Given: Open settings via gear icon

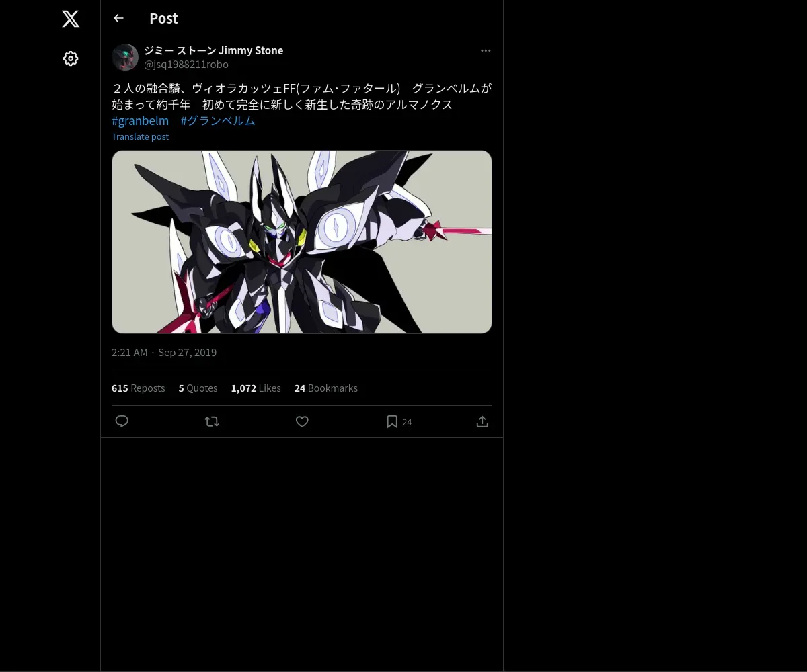Looking at the screenshot, I should click(71, 58).
